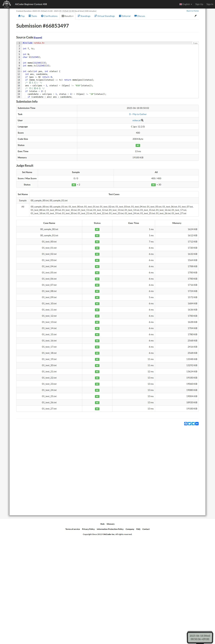The image size is (215, 644).
Task: Open the Contact footer link
Action: [x=146, y=529]
